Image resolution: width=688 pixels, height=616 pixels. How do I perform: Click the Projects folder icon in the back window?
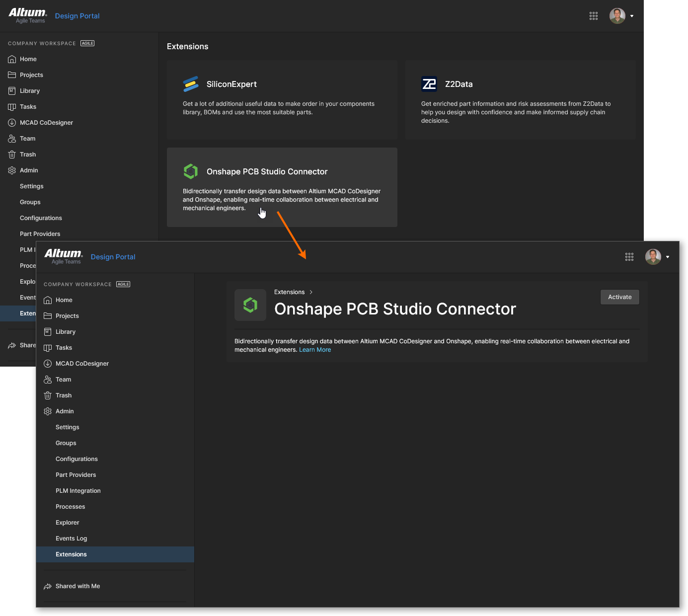point(12,75)
